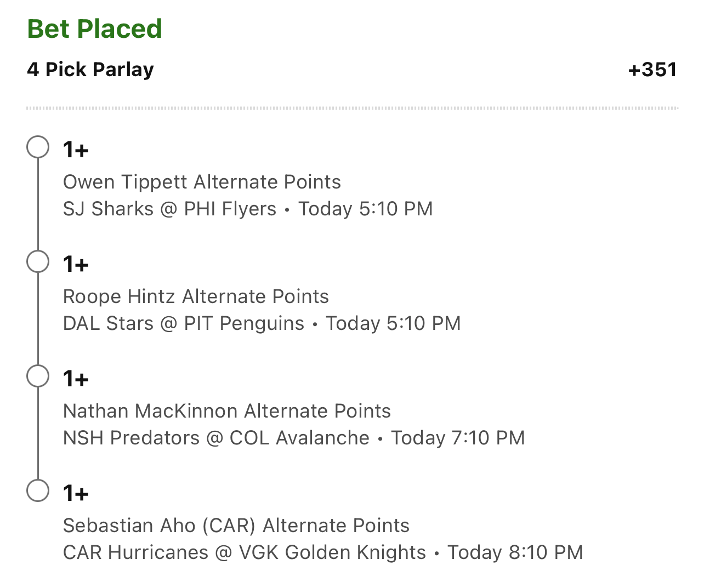
Task: Tap the Bet Placed heading
Action: pos(94,29)
